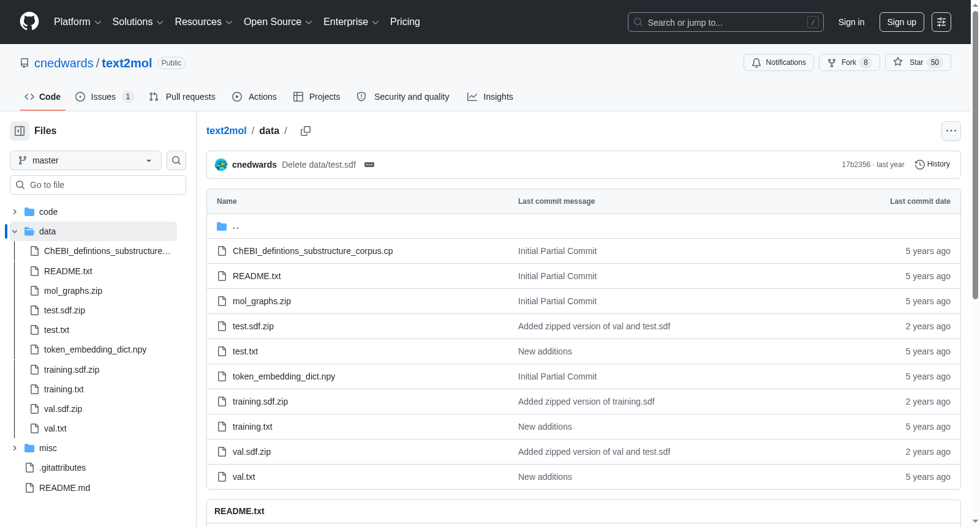980x527 pixels.
Task: Switch to the Issues tab
Action: click(x=104, y=97)
